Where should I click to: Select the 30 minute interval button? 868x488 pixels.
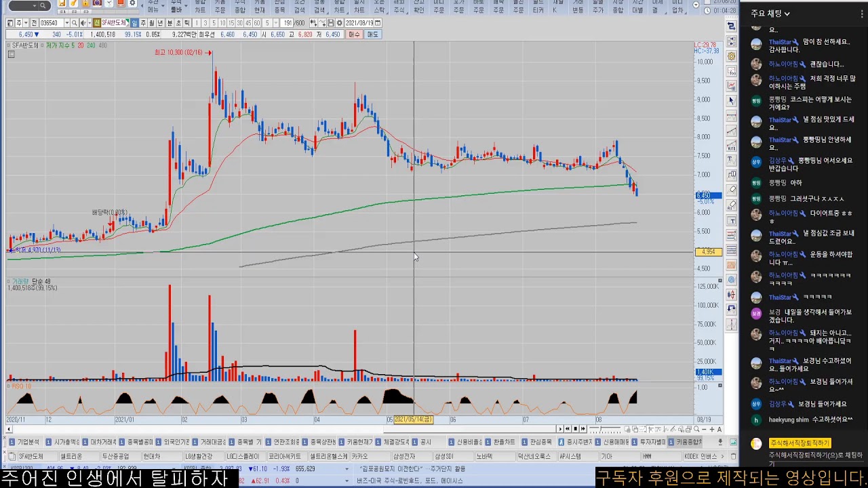point(239,23)
